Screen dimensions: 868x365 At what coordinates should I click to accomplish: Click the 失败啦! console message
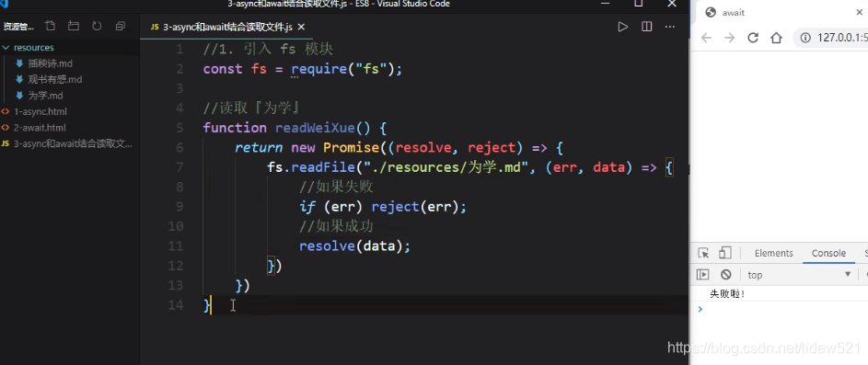[727, 293]
